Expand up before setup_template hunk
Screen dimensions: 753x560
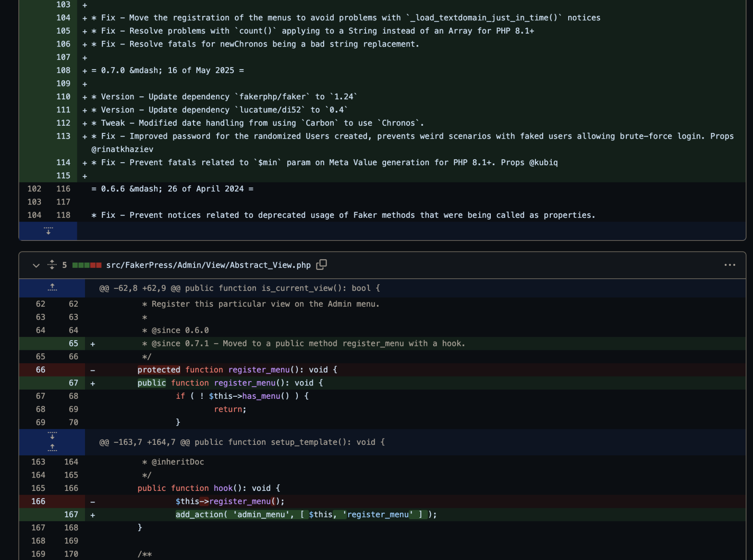[52, 447]
